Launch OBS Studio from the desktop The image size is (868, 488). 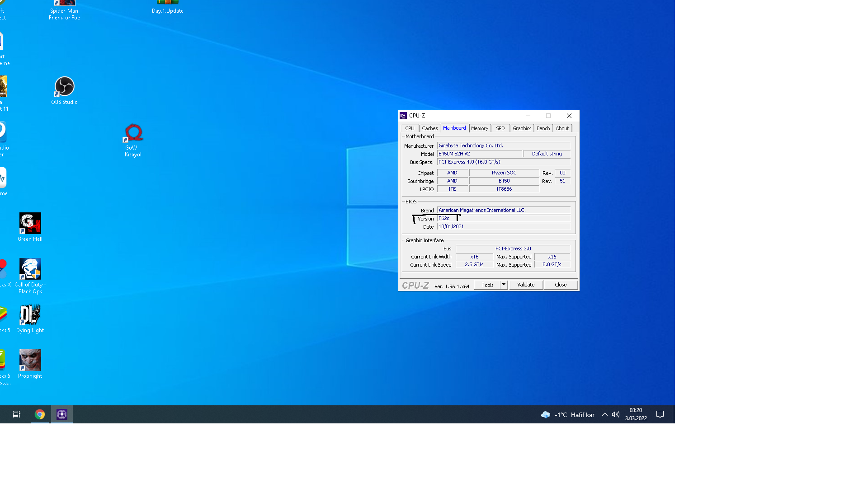click(x=64, y=85)
